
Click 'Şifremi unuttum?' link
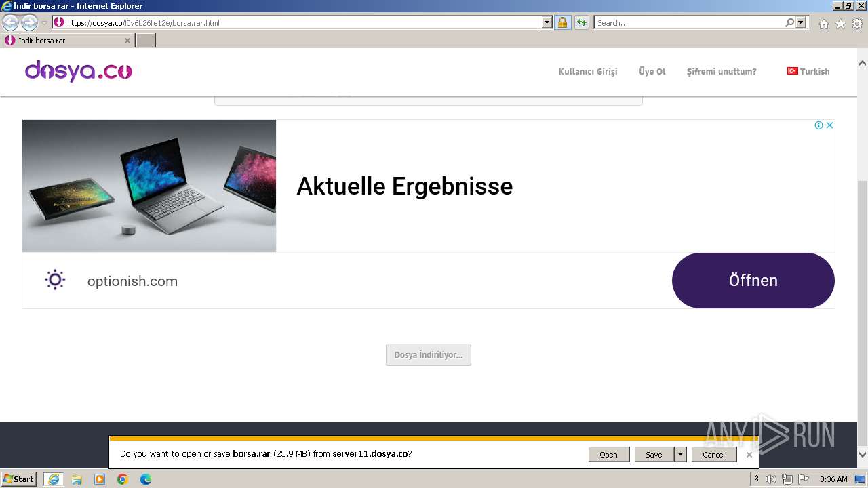pos(722,71)
